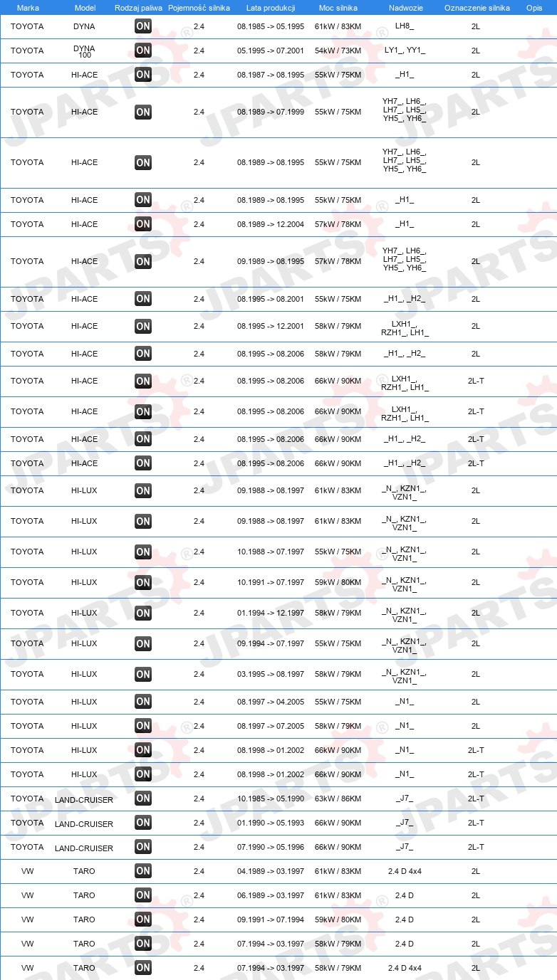The image size is (557, 980).
Task: Click the ON diesel icon for DYNA 100
Action: [x=143, y=51]
